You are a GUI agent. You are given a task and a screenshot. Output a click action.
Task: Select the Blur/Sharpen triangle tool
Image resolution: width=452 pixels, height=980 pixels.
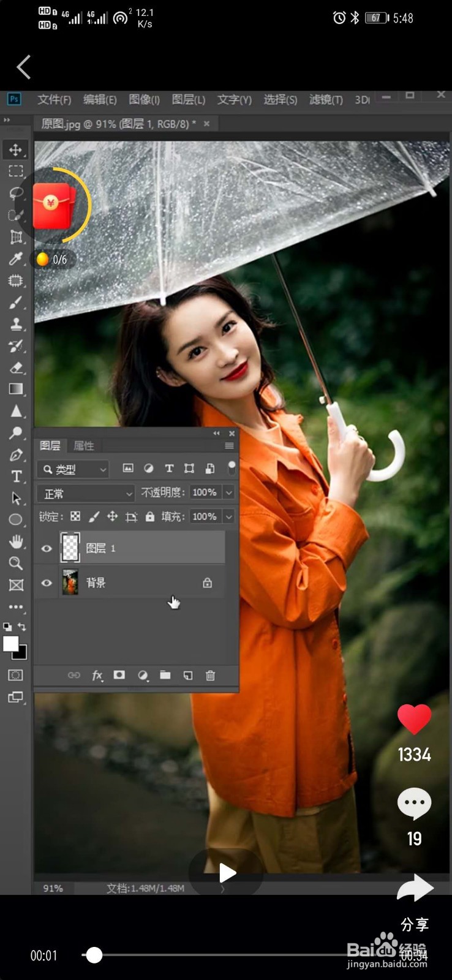click(x=16, y=412)
